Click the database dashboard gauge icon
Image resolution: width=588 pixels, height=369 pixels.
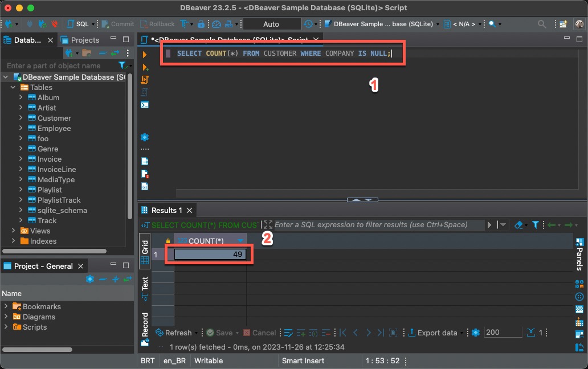(x=217, y=24)
